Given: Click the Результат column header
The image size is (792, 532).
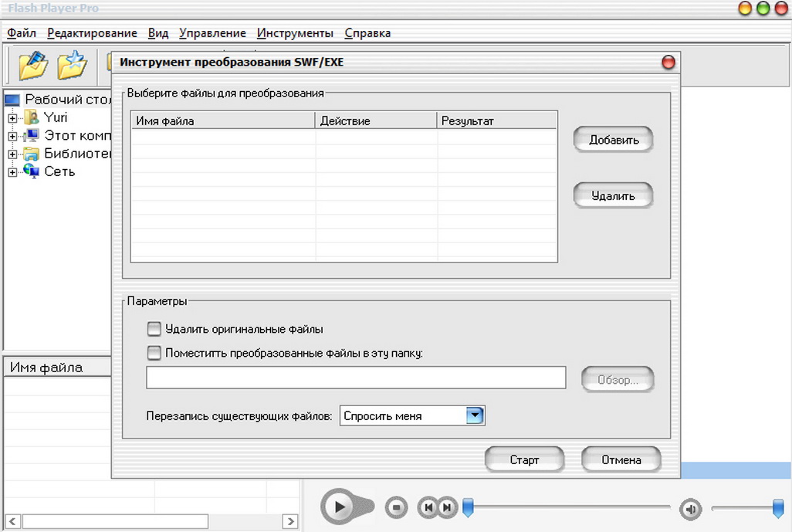Looking at the screenshot, I should click(x=497, y=120).
